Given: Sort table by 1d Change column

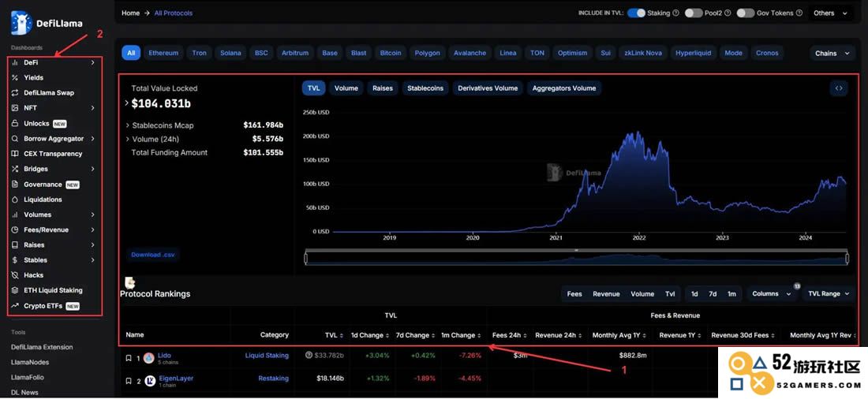Looking at the screenshot, I should pyautogui.click(x=370, y=335).
